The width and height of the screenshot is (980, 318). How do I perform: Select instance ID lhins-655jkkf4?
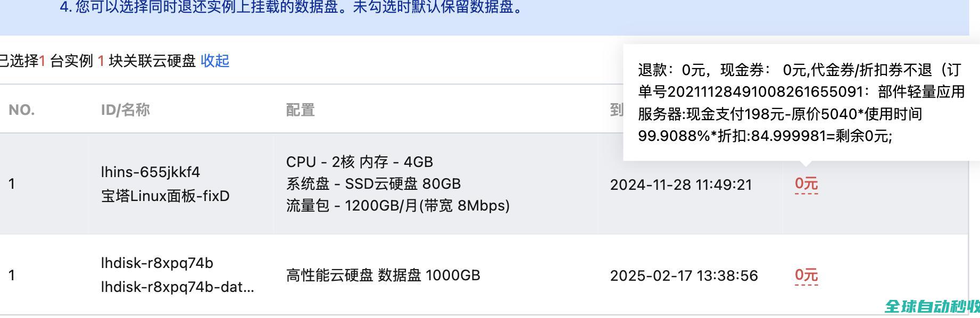151,172
